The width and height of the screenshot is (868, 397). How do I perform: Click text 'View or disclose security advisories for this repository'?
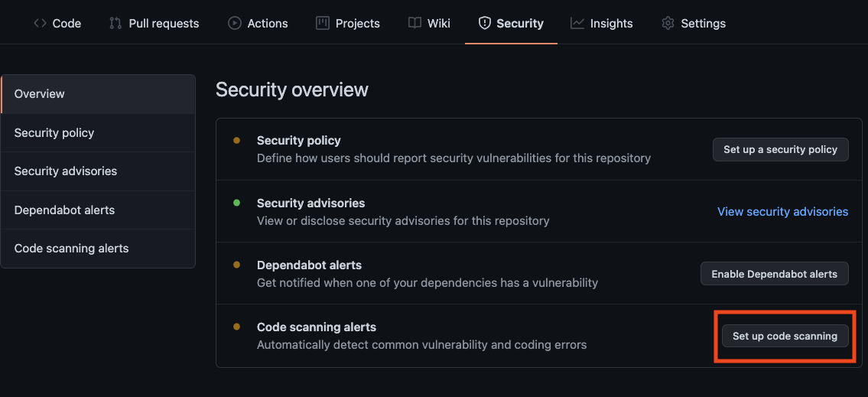click(403, 221)
